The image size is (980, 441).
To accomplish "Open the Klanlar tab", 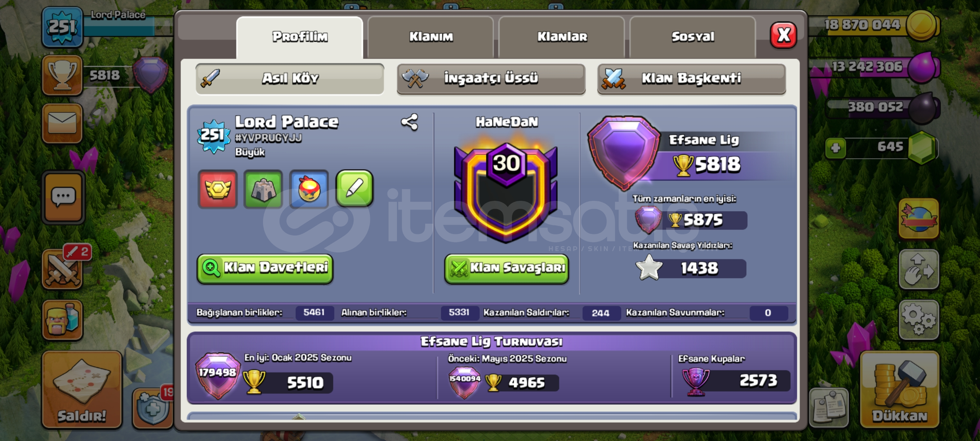I will pyautogui.click(x=562, y=37).
